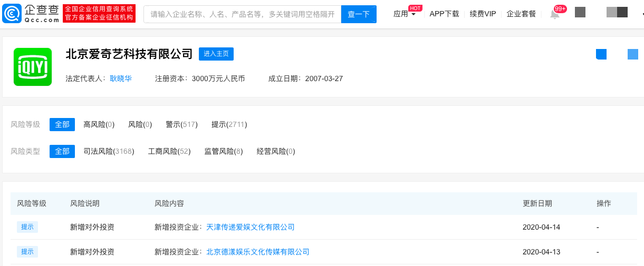Click the light blue square icon in company header

click(x=633, y=54)
